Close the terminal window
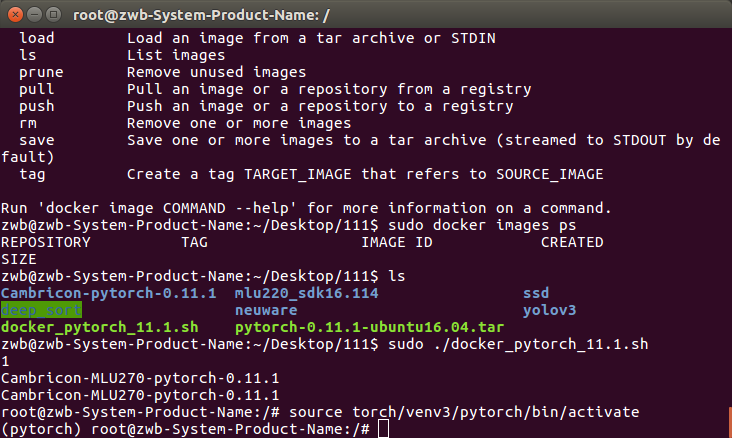 click(x=15, y=15)
